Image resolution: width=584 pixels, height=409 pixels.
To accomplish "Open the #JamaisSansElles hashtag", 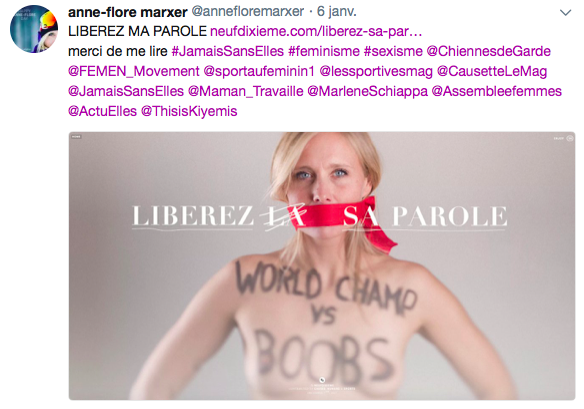I will click(228, 51).
